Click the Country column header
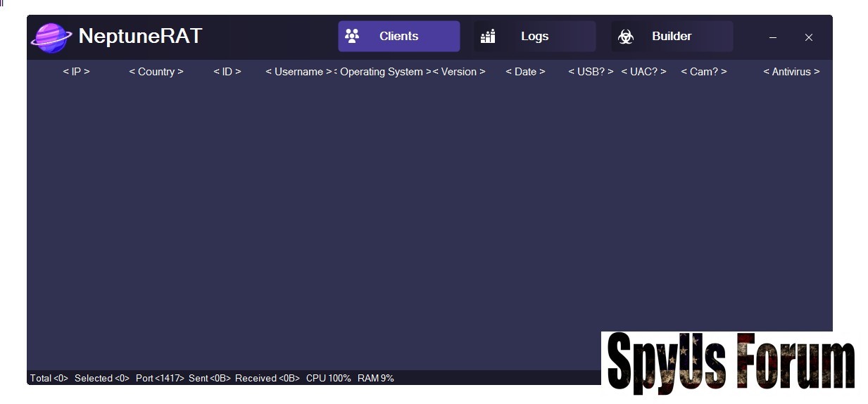The image size is (868, 404). pos(156,72)
